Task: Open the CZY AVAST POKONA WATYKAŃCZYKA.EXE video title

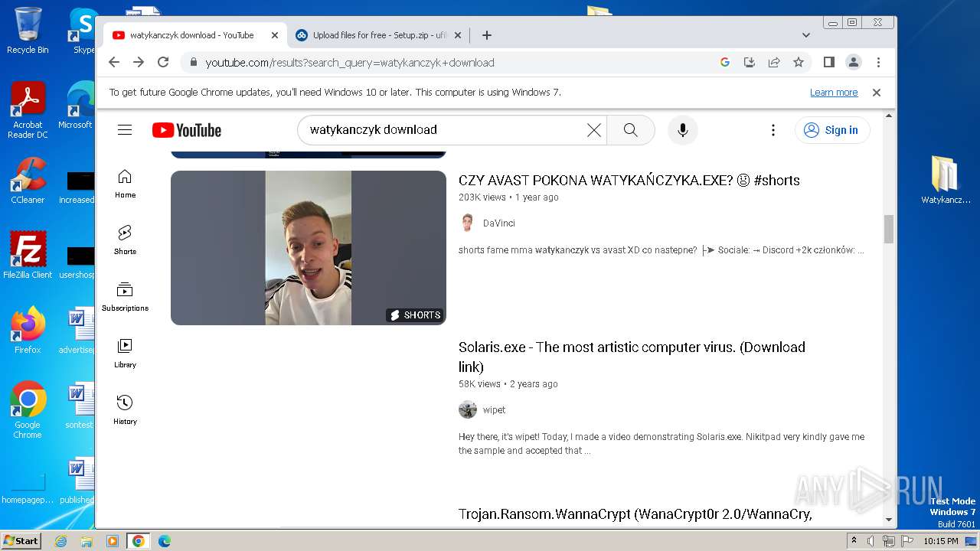Action: tap(629, 181)
